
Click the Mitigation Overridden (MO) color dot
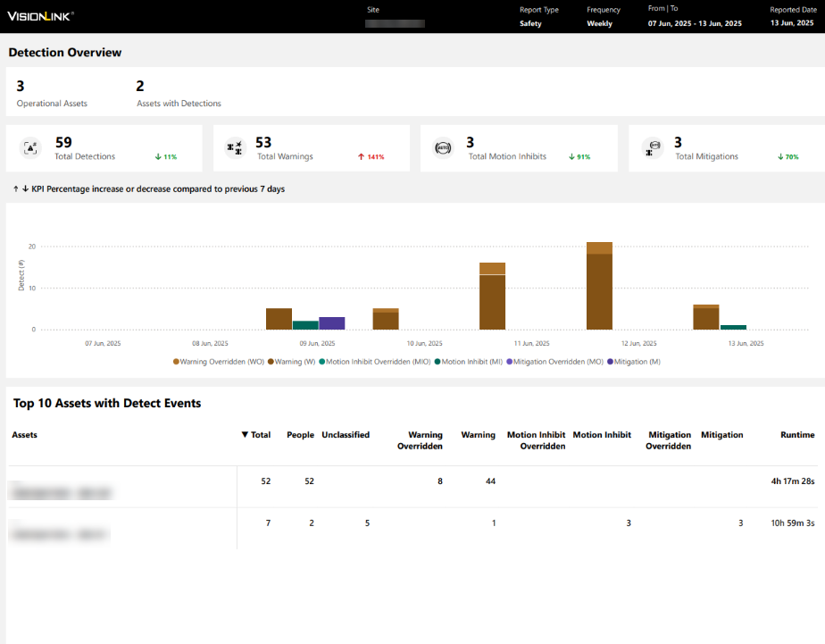coord(510,362)
